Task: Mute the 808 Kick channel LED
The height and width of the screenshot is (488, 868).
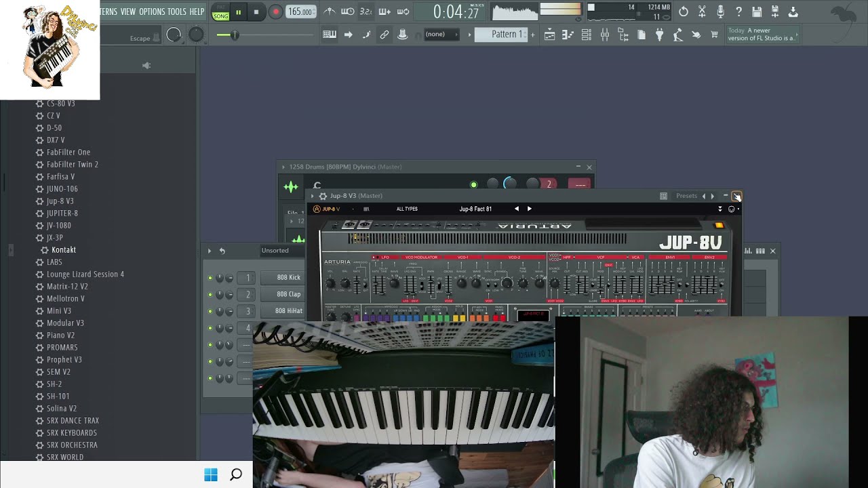Action: click(x=210, y=278)
